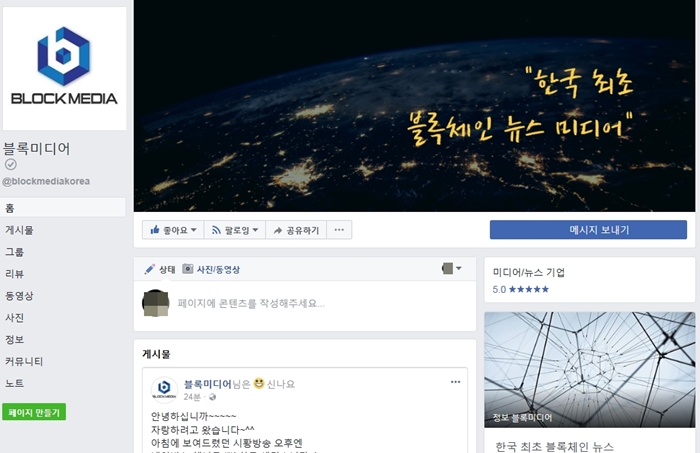Click the smiley feeling emoji in post
This screenshot has width=700, height=453.
coord(259,383)
